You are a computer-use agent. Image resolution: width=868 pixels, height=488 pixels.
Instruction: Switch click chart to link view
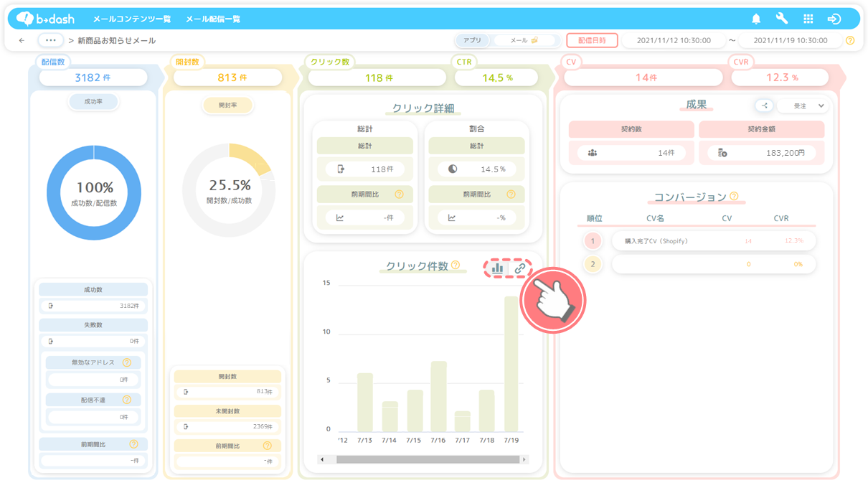pyautogui.click(x=520, y=268)
